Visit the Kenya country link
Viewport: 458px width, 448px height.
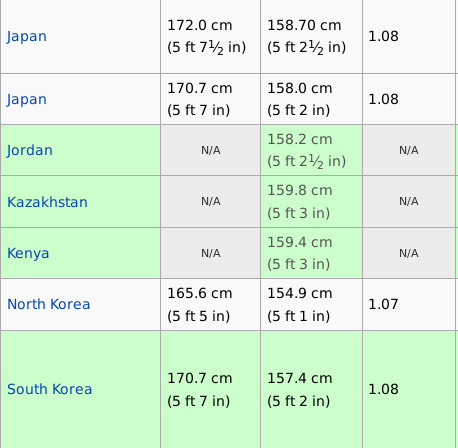28,253
